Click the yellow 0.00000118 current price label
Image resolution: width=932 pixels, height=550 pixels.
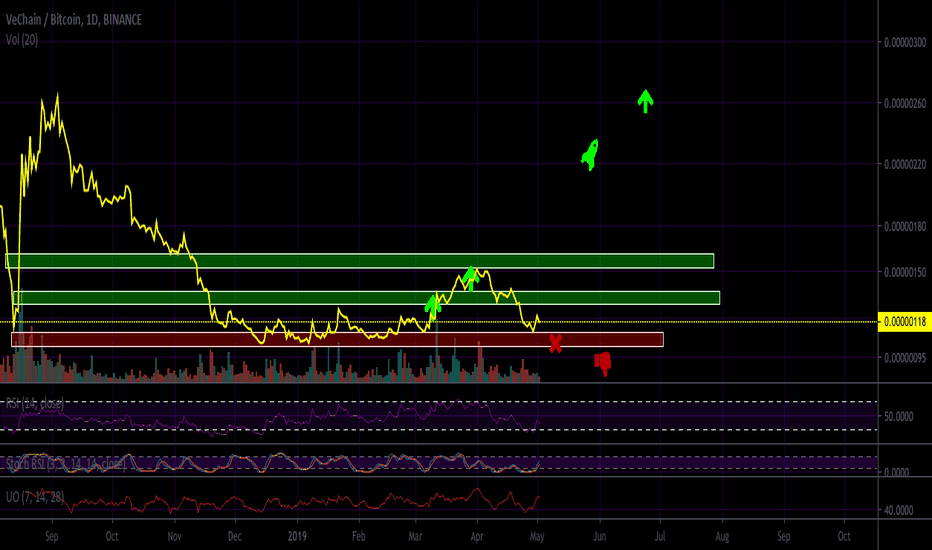coord(905,322)
